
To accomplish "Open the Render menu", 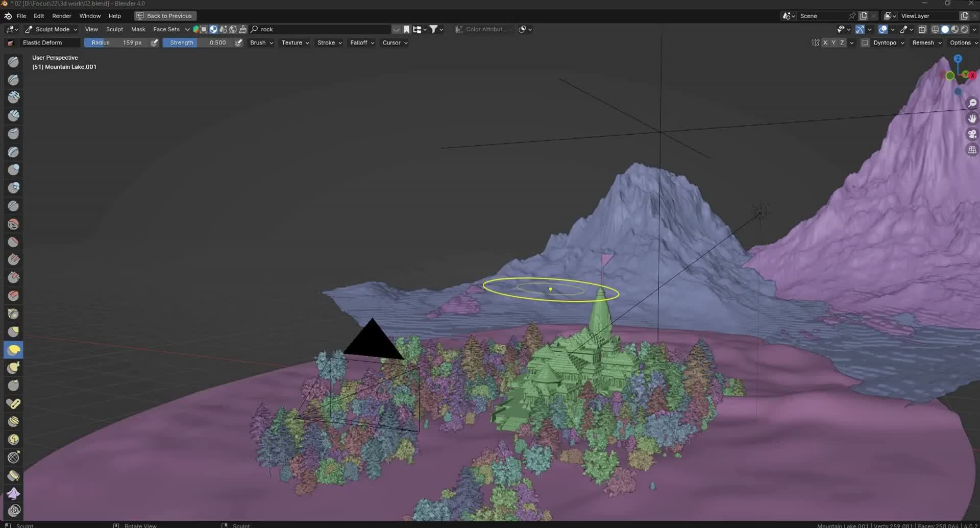I will tap(62, 16).
